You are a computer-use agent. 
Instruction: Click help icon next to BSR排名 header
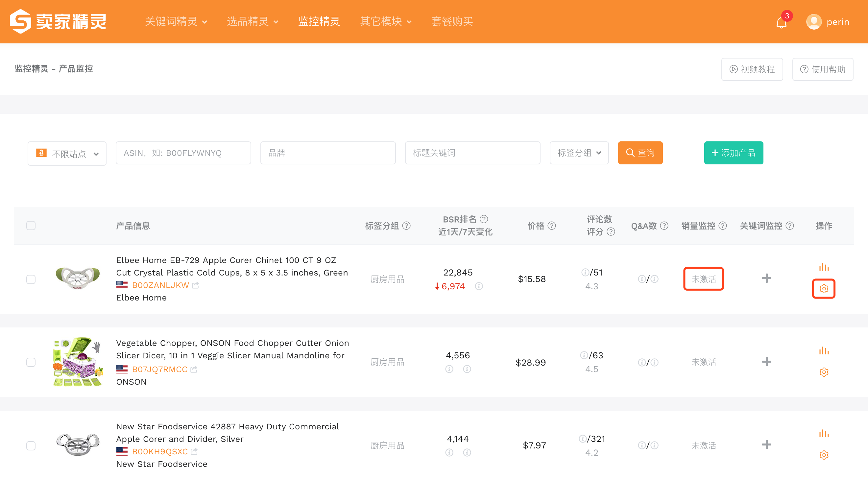point(484,219)
